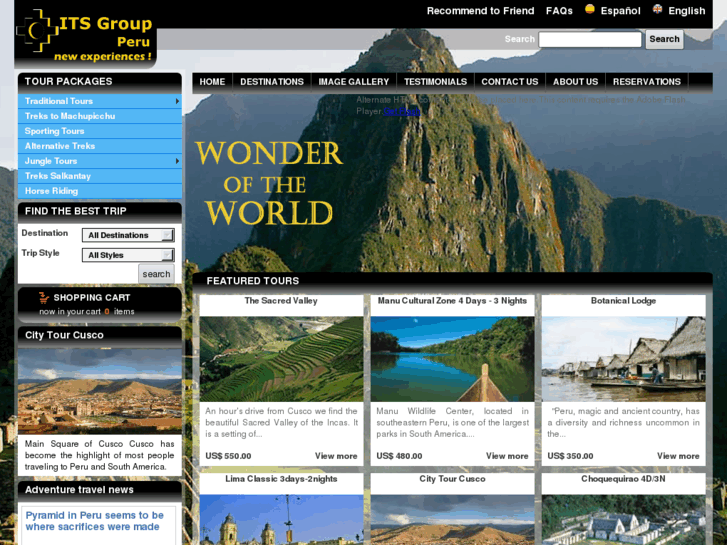Click the top Search button
This screenshot has height=545, width=727.
pyautogui.click(x=664, y=39)
